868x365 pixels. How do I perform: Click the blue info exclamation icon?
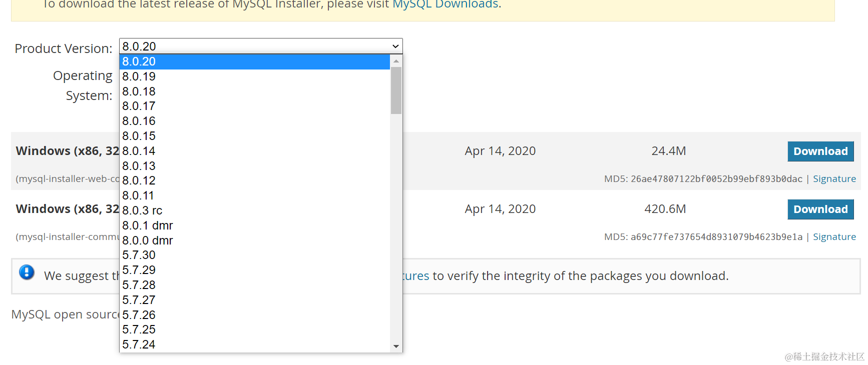coord(27,272)
